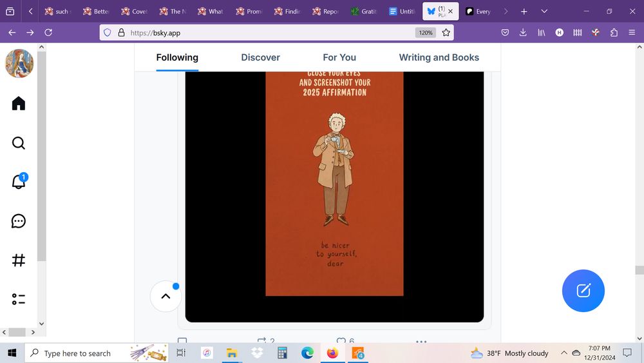This screenshot has height=363, width=644.
Task: Open Bluesky chat messages icon
Action: tap(19, 221)
